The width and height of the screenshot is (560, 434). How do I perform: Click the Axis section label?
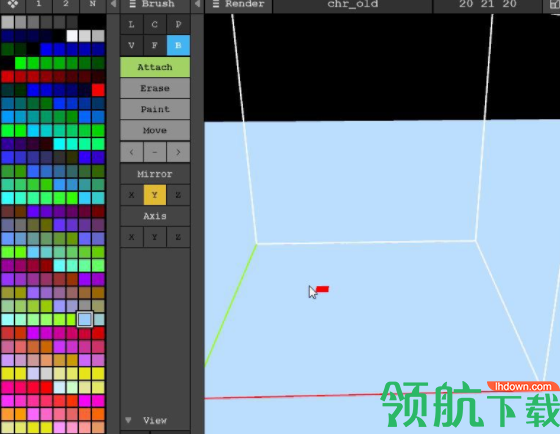155,216
